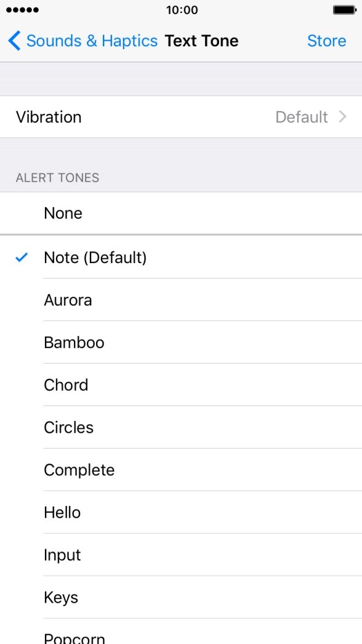Select the Chord alert tone

(66, 385)
